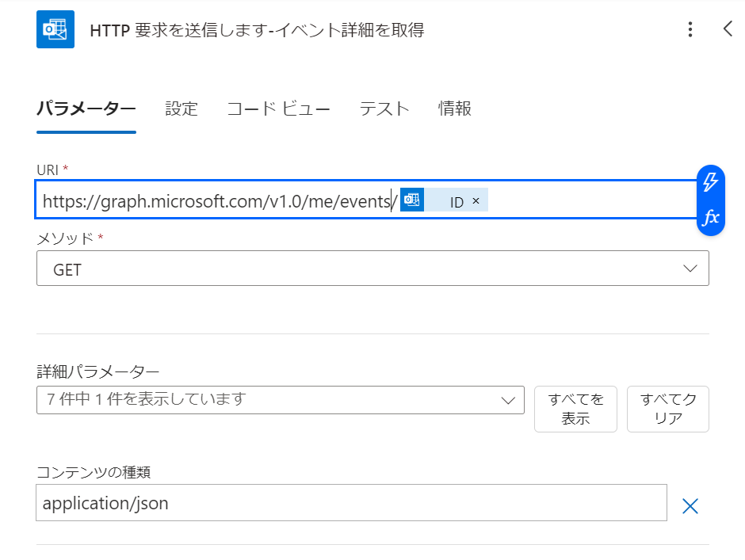This screenshot has width=745, height=560.
Task: Switch to the パラメーター tab
Action: click(86, 109)
